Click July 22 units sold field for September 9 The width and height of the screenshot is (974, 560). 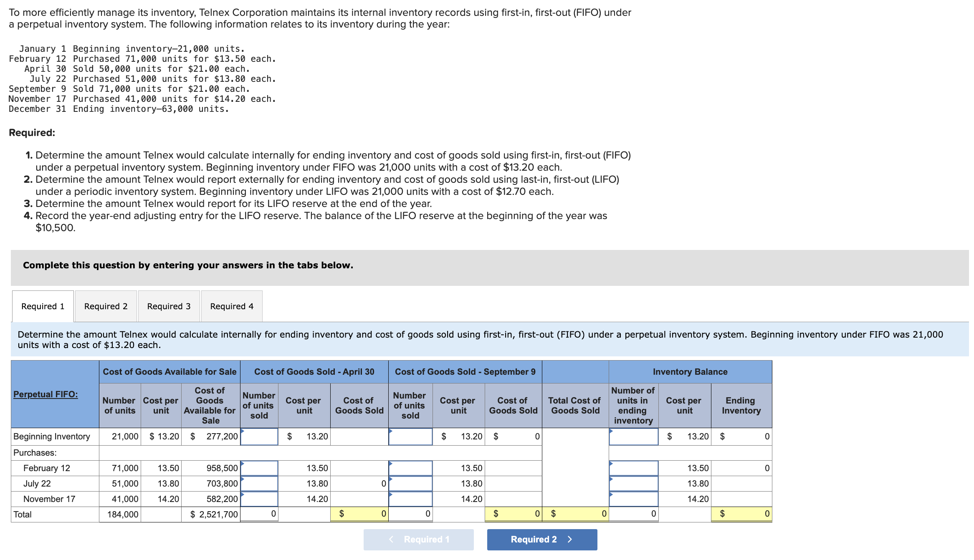[x=410, y=483]
